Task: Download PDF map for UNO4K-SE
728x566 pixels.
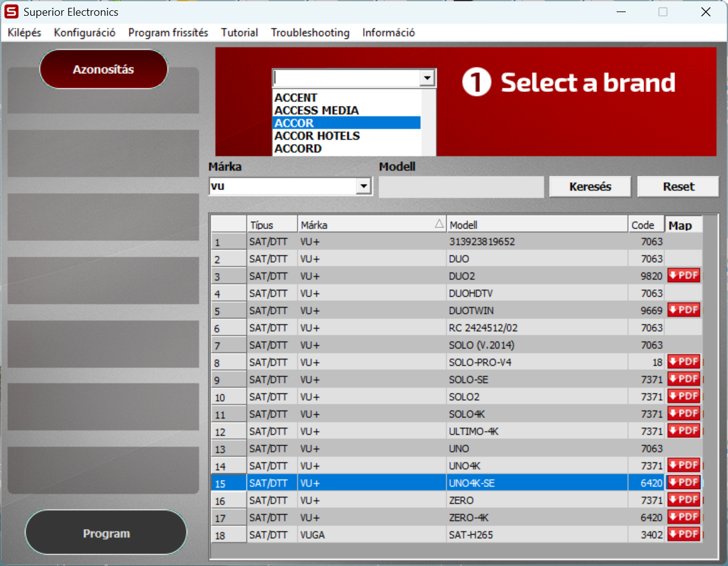Action: pyautogui.click(x=684, y=482)
